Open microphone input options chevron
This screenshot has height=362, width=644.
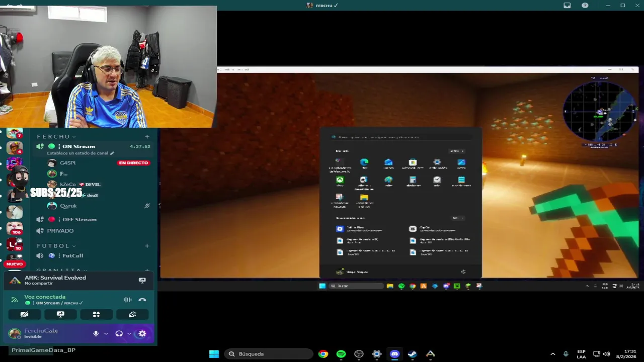106,333
